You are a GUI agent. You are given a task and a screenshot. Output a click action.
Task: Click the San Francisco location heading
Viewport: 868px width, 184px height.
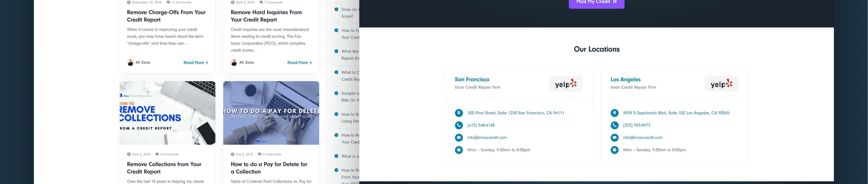click(x=472, y=79)
